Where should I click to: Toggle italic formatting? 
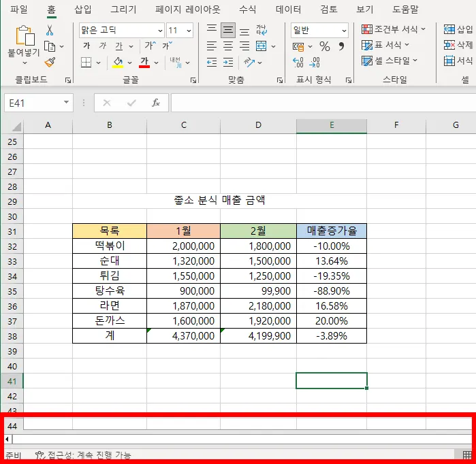[x=103, y=46]
